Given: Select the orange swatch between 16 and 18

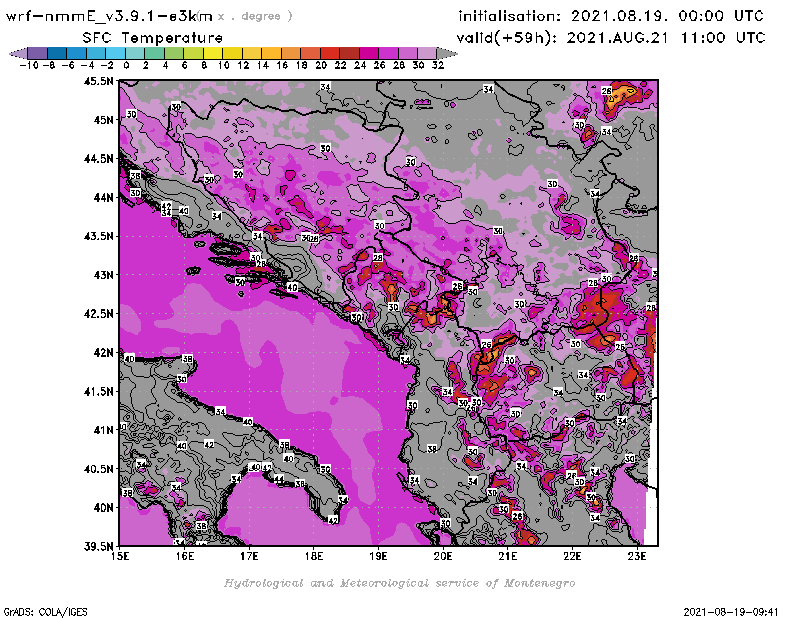Looking at the screenshot, I should [291, 53].
